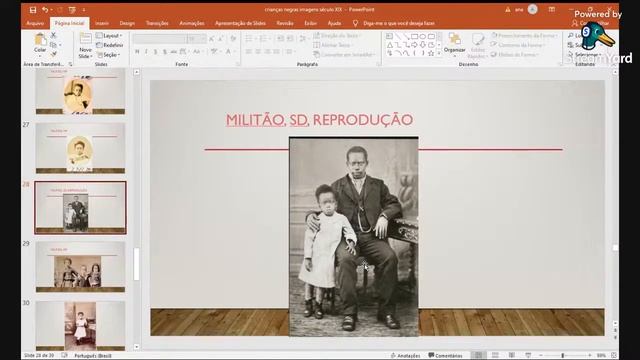Switch to slide sorter view icon

point(495,355)
